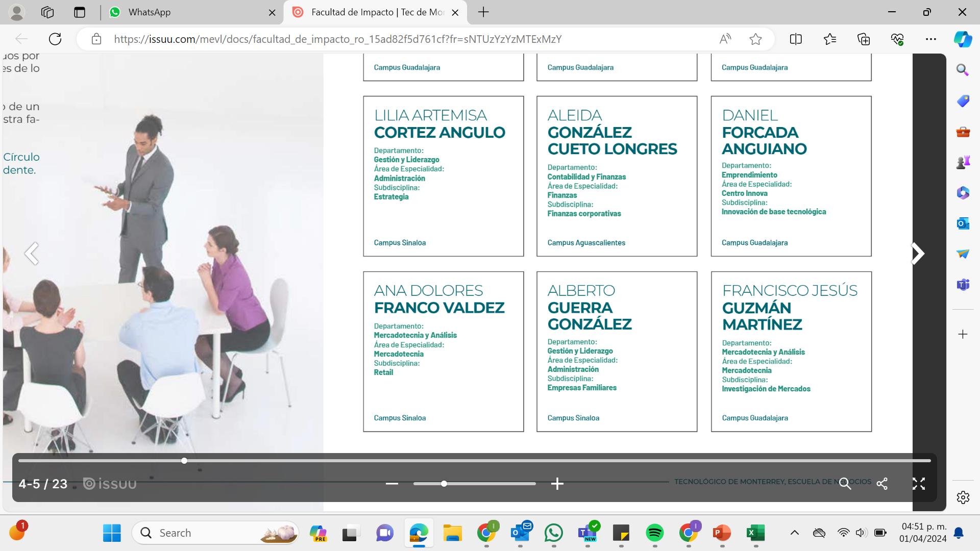Open notifications bell in taskbar
Screen dimensions: 980x551
pyautogui.click(x=959, y=533)
